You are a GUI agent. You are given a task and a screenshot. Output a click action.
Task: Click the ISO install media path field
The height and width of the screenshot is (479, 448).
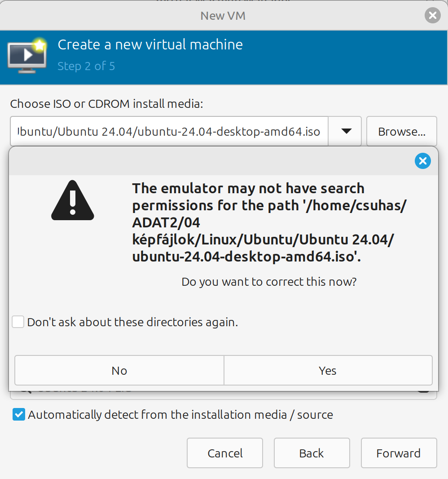[169, 132]
